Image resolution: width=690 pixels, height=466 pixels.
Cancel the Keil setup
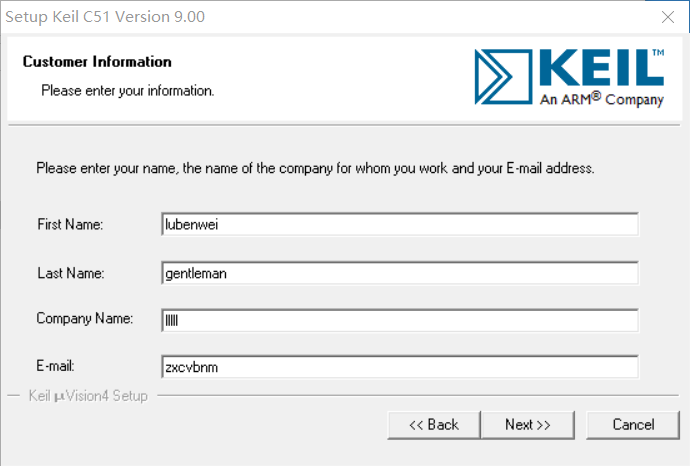(633, 425)
